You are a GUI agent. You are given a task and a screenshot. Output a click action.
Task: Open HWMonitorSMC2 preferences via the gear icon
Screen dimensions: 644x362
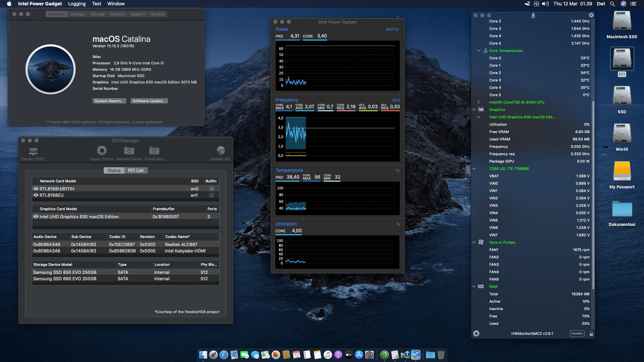(476, 333)
